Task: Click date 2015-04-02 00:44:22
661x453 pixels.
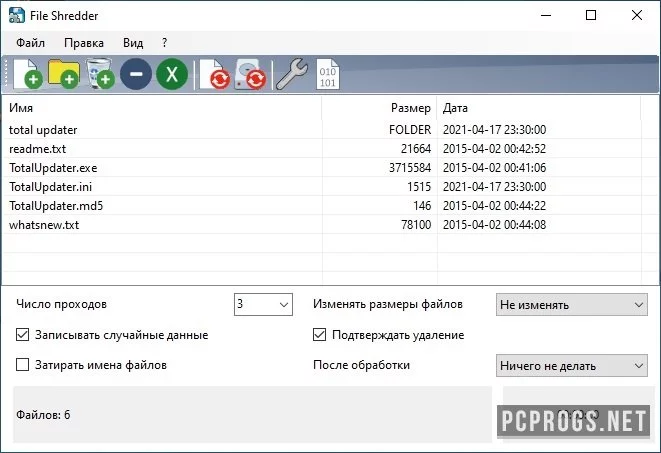Action: pos(494,206)
